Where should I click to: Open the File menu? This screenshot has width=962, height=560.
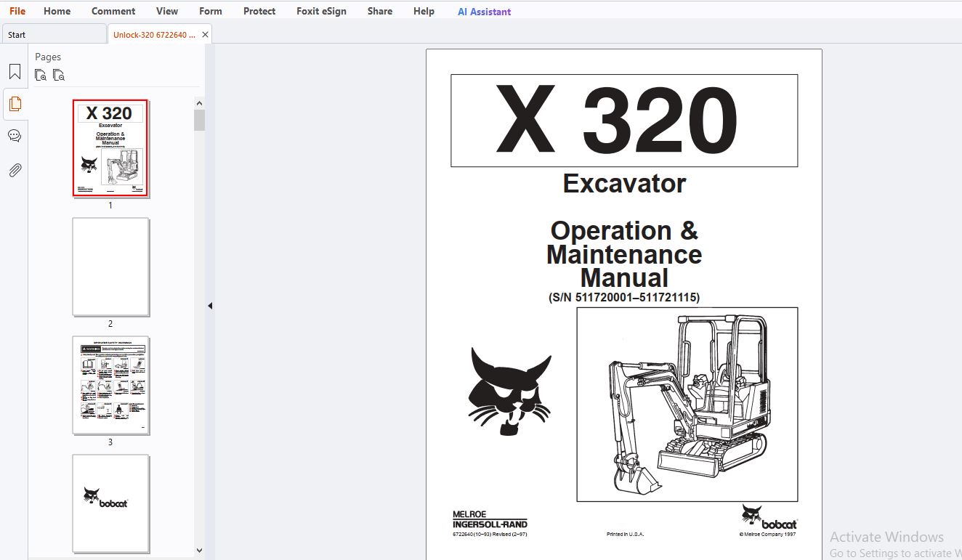[17, 11]
